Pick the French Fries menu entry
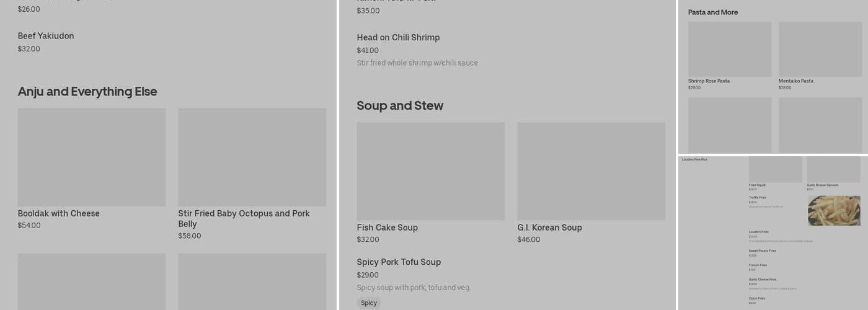Viewport: 868px width, 310px height. (758, 265)
